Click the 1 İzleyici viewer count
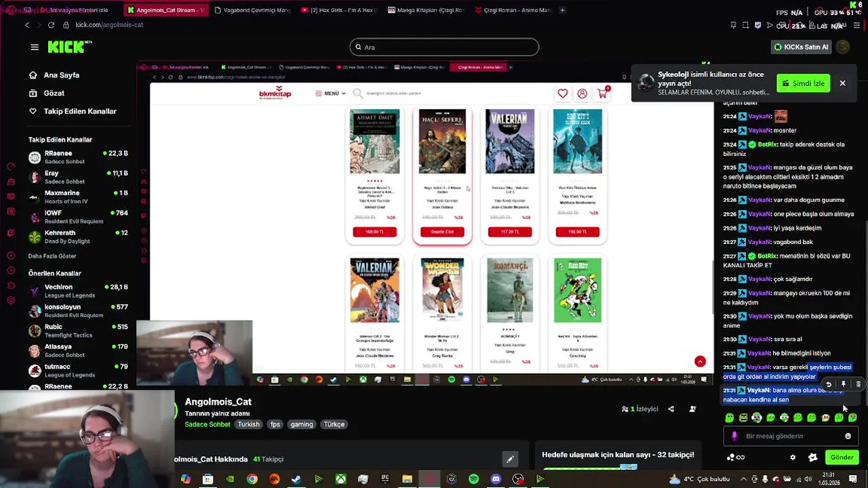 (639, 409)
